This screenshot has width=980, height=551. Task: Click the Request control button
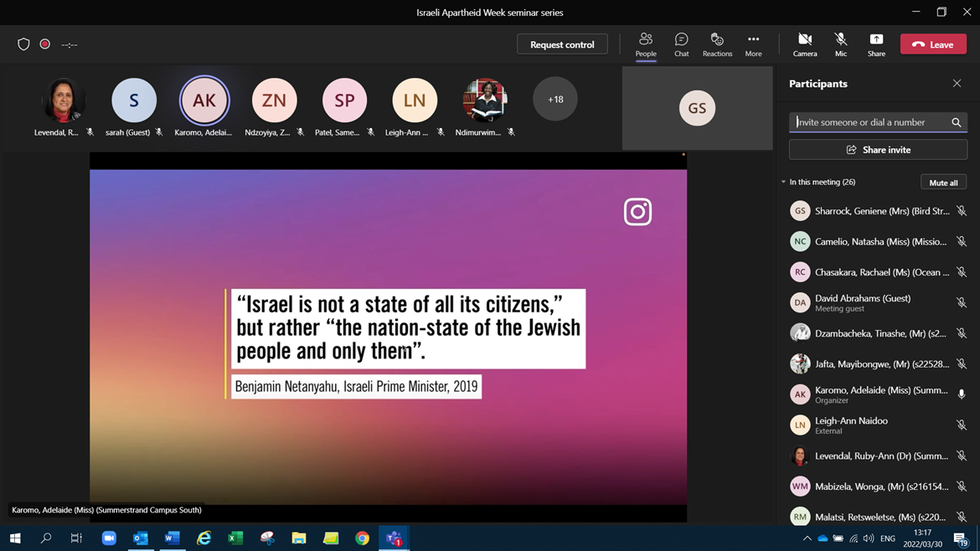562,44
